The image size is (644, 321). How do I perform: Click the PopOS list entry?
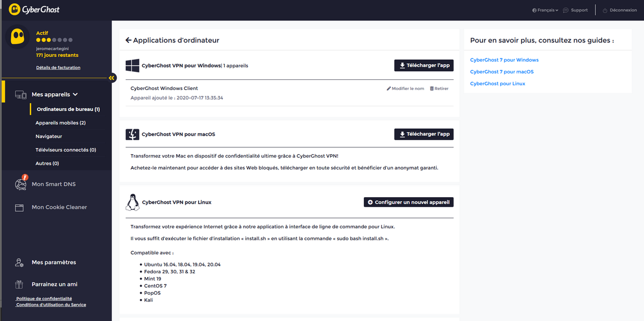pyautogui.click(x=152, y=293)
